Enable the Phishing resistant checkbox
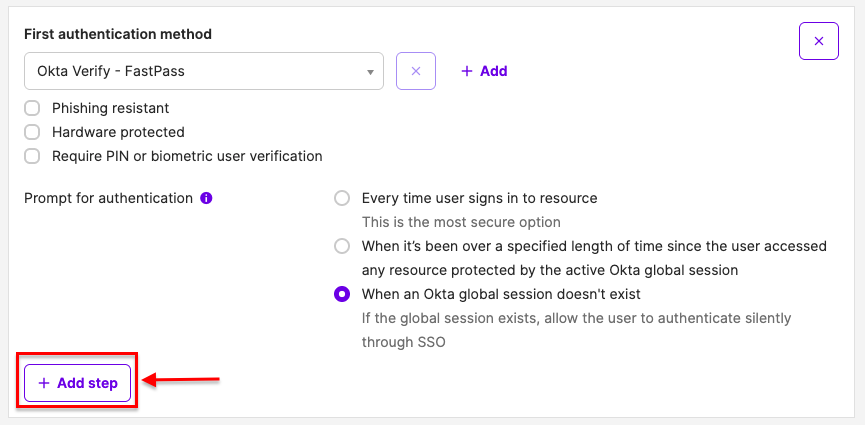This screenshot has height=425, width=865. pyautogui.click(x=32, y=108)
